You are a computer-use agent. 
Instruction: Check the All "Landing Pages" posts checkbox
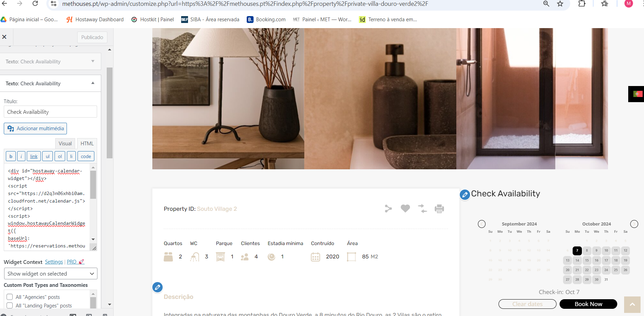pos(10,305)
